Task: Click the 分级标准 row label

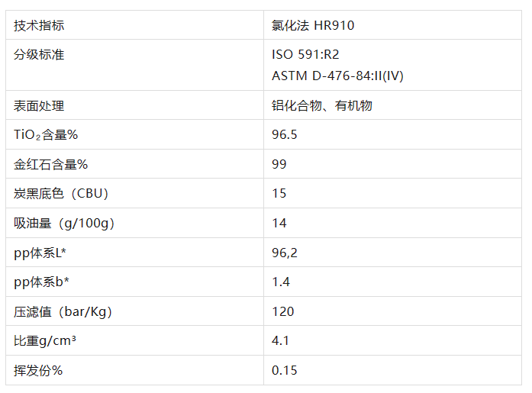Action: pyautogui.click(x=39, y=55)
